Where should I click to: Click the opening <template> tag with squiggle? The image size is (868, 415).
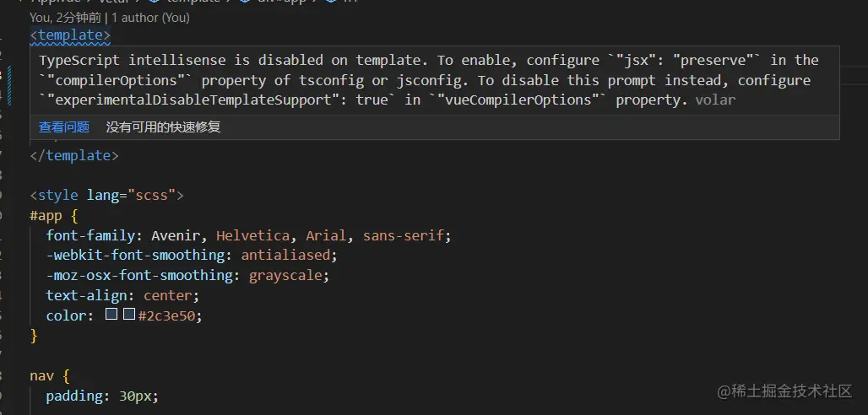click(70, 35)
